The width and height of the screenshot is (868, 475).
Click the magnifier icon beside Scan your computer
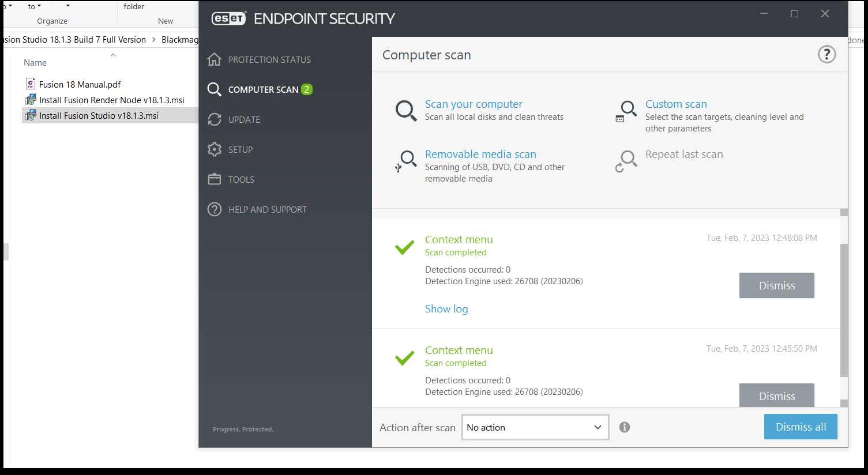406,111
